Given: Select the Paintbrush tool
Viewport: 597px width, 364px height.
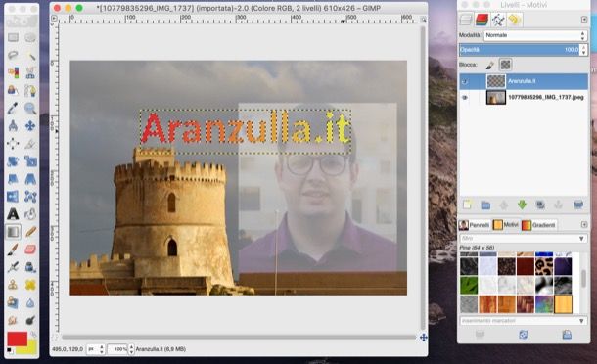Looking at the screenshot, I should 13,250.
